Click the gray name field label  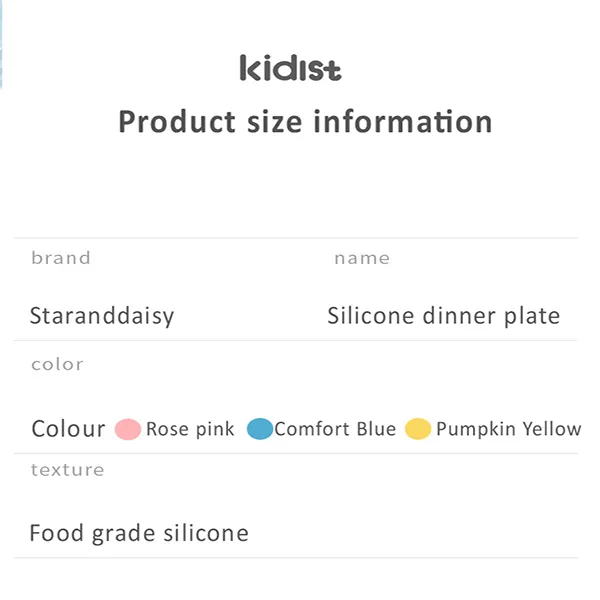point(362,258)
